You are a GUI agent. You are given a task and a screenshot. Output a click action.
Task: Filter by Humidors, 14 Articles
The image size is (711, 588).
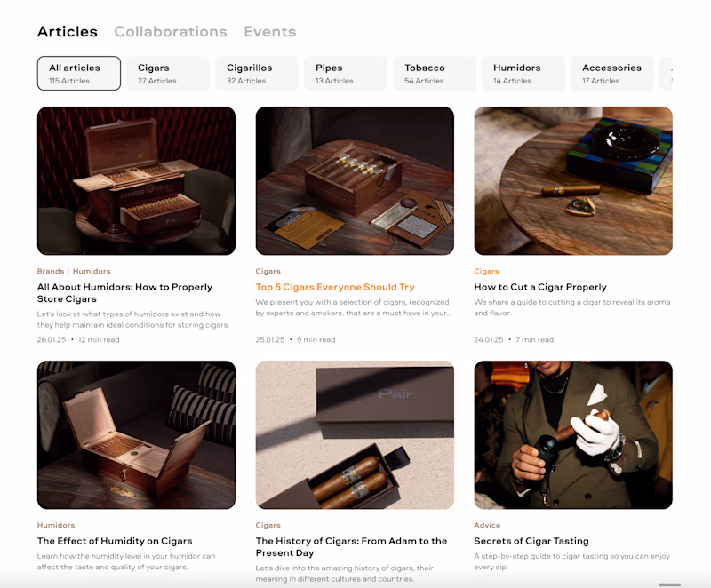click(x=523, y=74)
